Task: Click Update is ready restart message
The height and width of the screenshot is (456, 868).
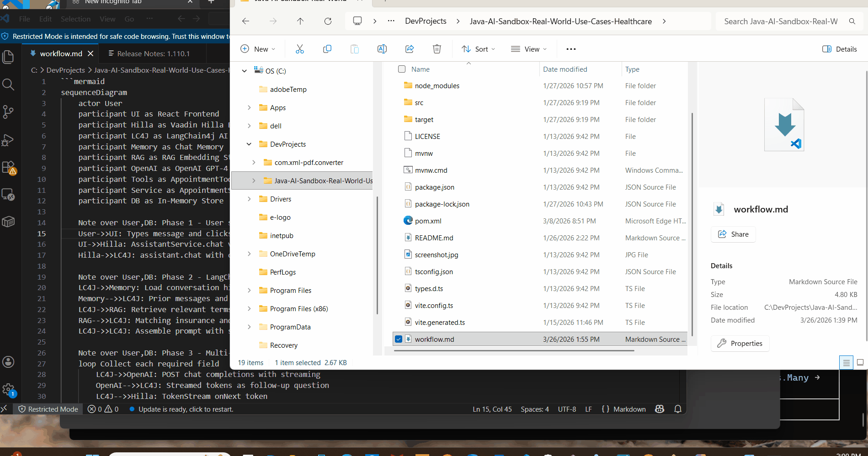Action: [x=186, y=409]
